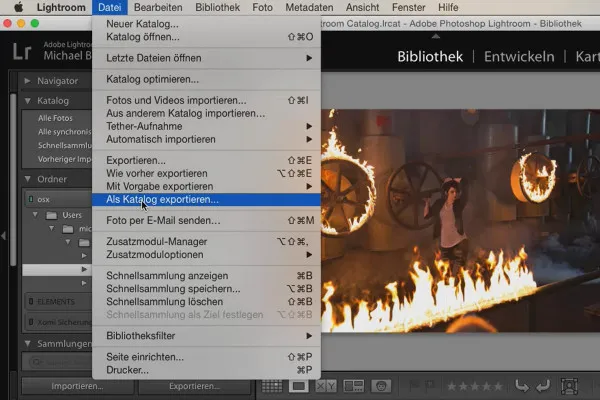Open the Foto menu
Image resolution: width=600 pixels, height=400 pixels.
point(262,7)
